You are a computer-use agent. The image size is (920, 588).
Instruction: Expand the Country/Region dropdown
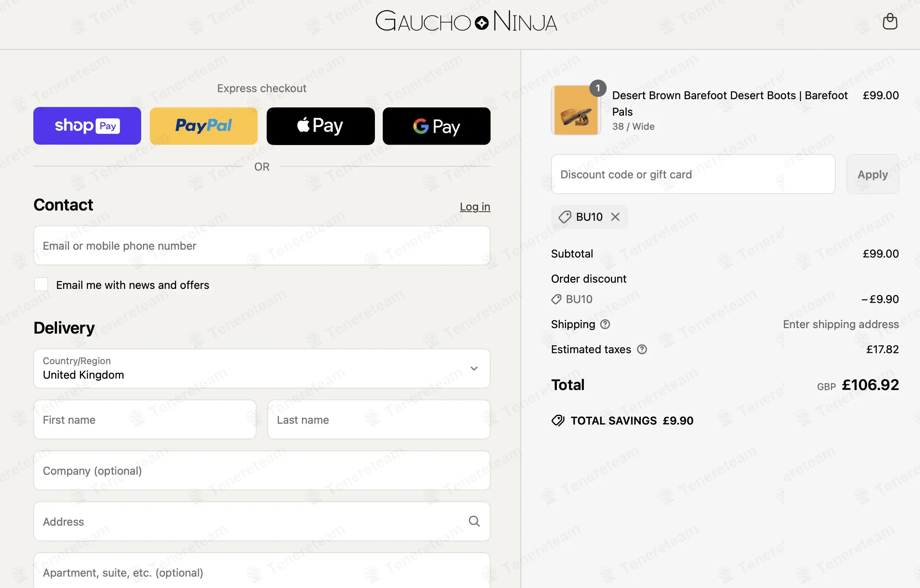tap(262, 368)
